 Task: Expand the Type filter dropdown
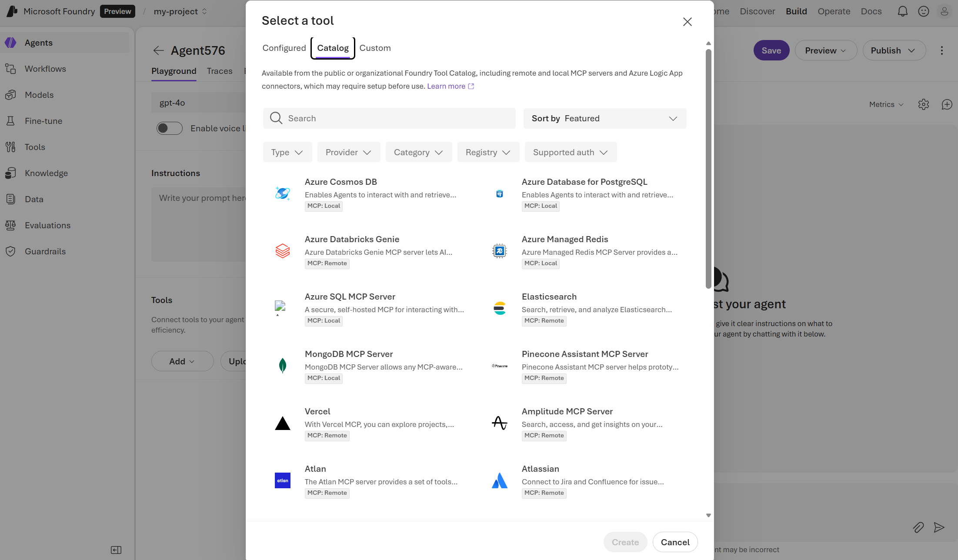click(x=287, y=152)
